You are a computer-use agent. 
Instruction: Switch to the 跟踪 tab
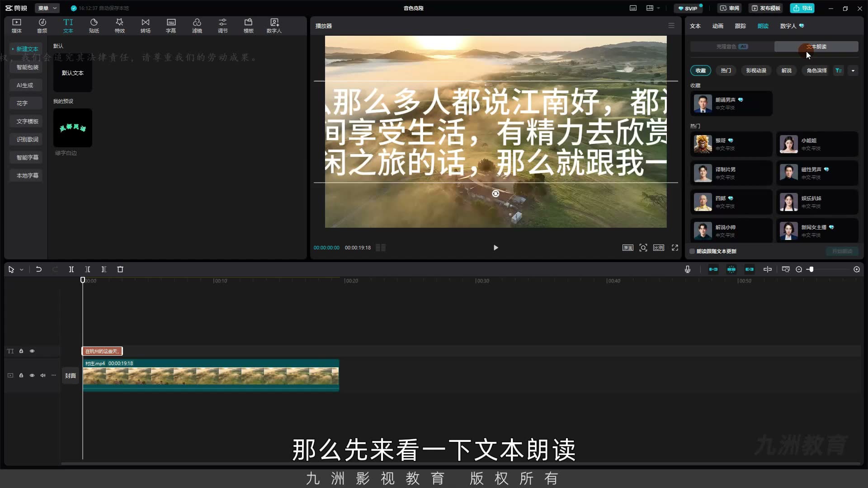741,26
